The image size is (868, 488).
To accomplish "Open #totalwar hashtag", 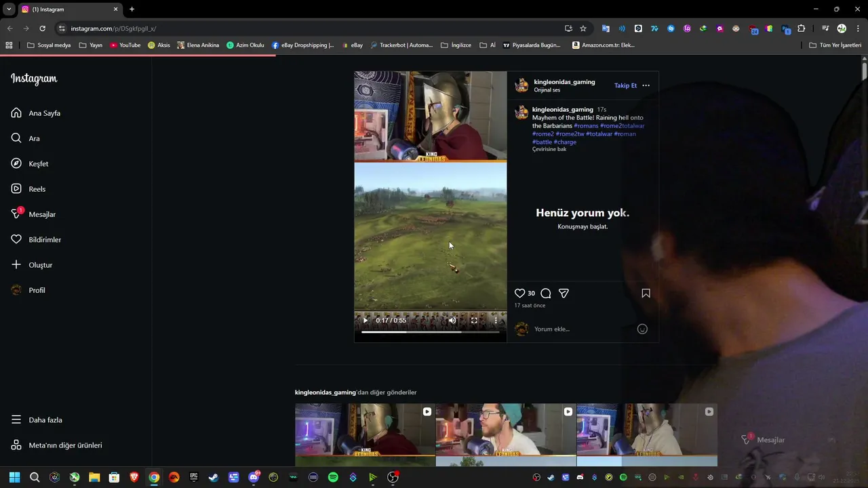I will click(599, 134).
